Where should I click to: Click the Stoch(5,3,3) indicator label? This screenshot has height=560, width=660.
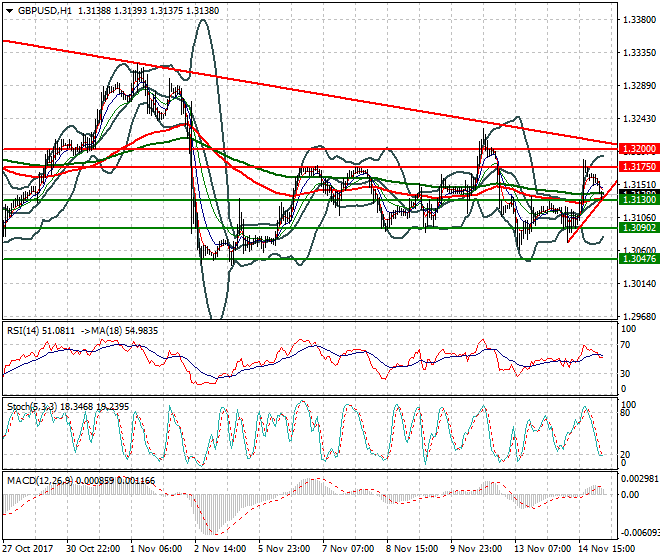[32, 407]
